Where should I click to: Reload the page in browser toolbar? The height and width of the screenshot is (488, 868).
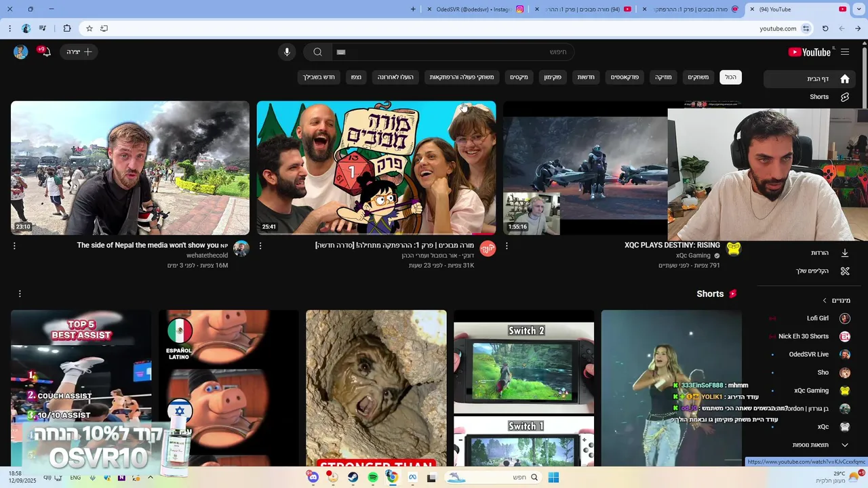[825, 28]
